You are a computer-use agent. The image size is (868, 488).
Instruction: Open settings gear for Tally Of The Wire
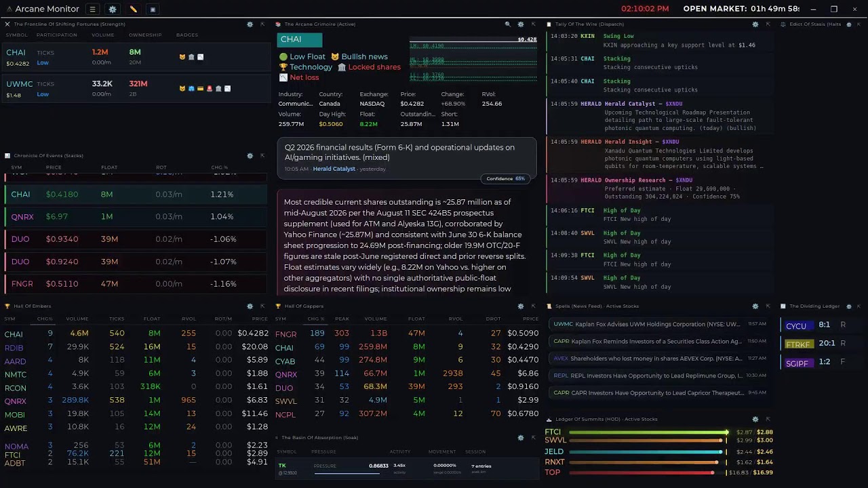coord(755,24)
